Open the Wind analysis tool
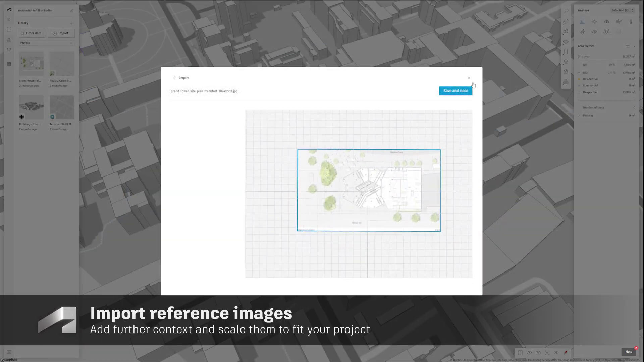 619,21
